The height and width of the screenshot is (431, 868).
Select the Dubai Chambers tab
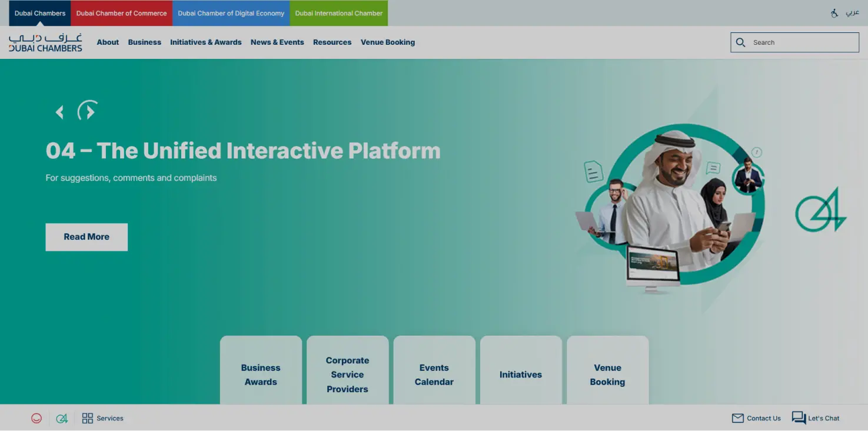click(x=40, y=13)
